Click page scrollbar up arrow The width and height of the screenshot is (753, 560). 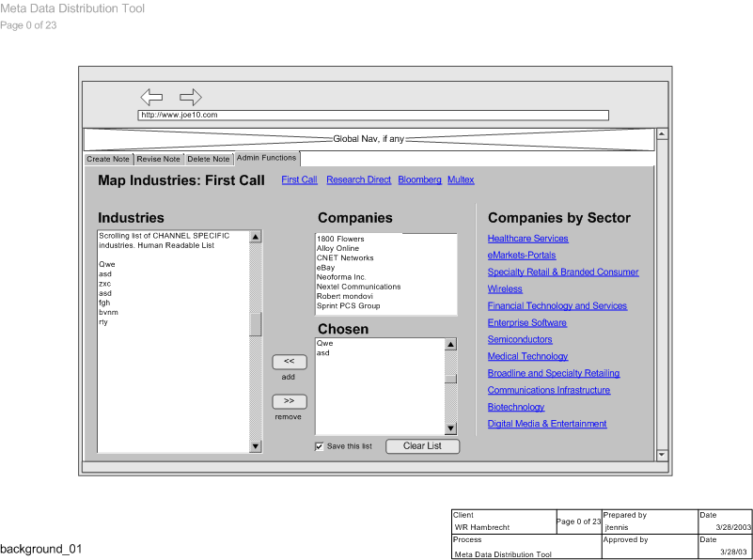pyautogui.click(x=661, y=134)
